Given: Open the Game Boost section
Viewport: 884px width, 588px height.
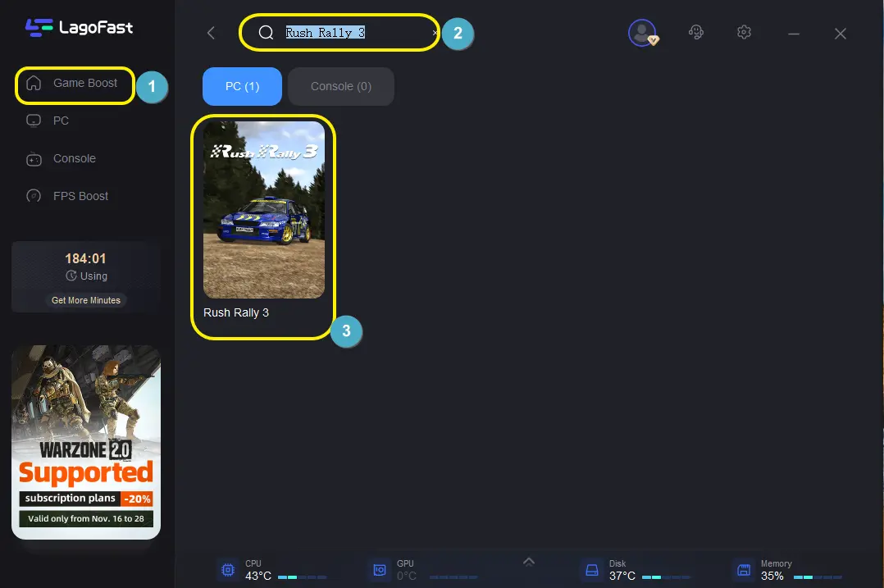Looking at the screenshot, I should click(84, 83).
